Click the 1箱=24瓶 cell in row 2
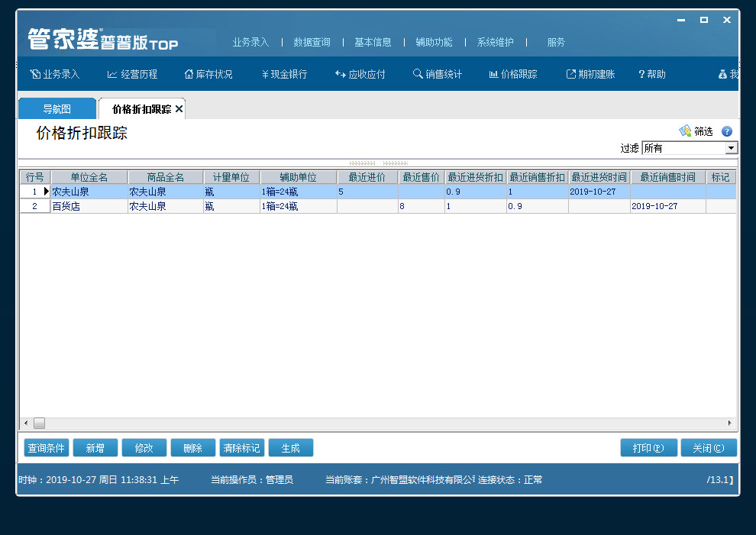The width and height of the screenshot is (756, 535). click(x=299, y=206)
